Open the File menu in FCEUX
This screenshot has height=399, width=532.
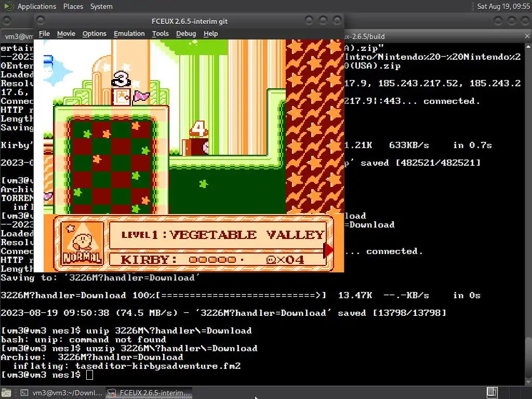[x=44, y=34]
